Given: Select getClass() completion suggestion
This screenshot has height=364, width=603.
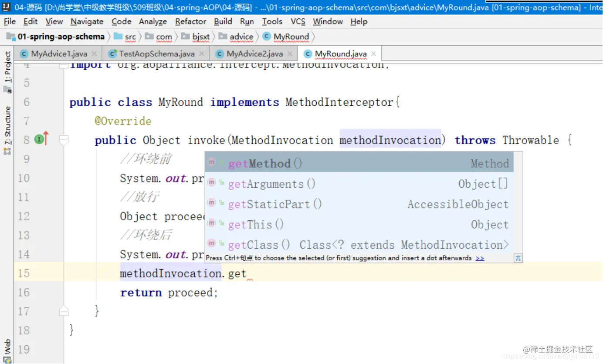Looking at the screenshot, I should [359, 244].
